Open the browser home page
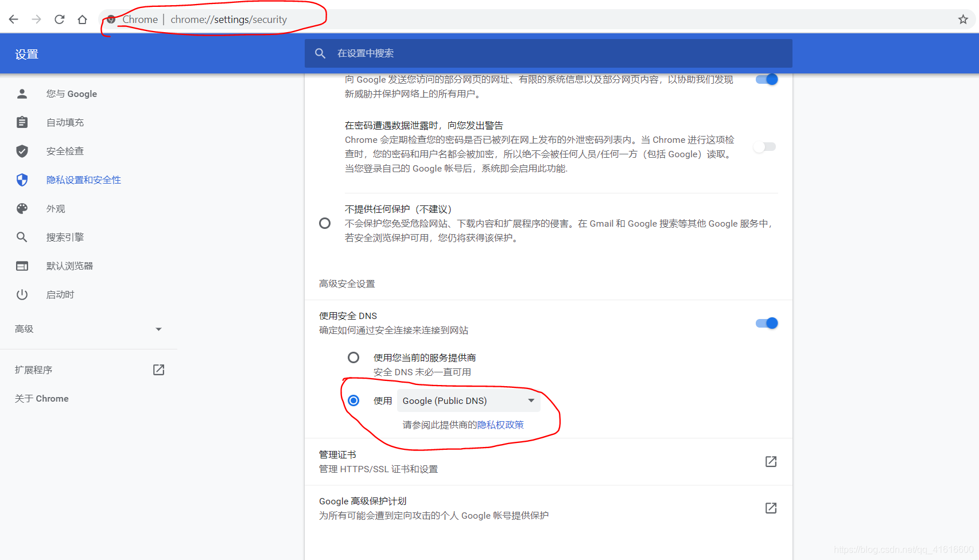Screen dimensions: 979x560 83,20
